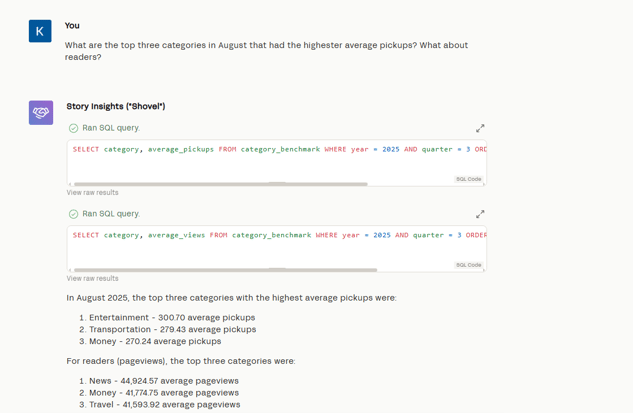The width and height of the screenshot is (633, 413).
Task: Click the green check icon on second SQL query
Action: 73,214
